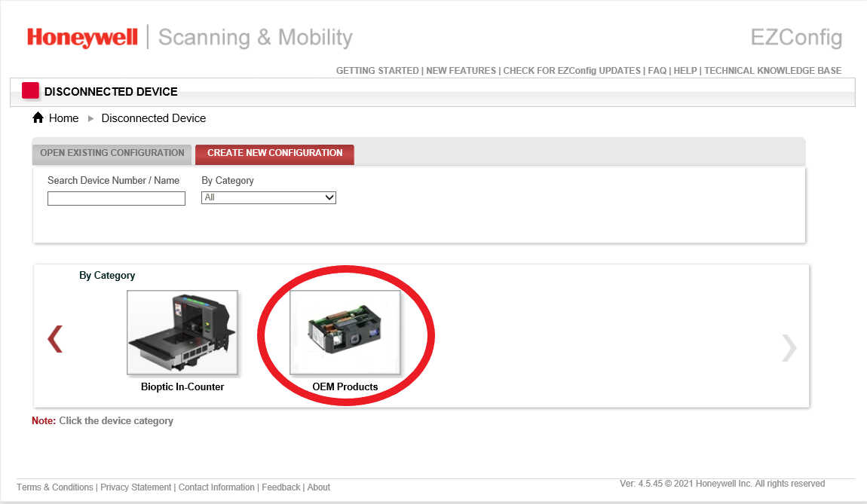Open the New Features link

click(x=461, y=71)
